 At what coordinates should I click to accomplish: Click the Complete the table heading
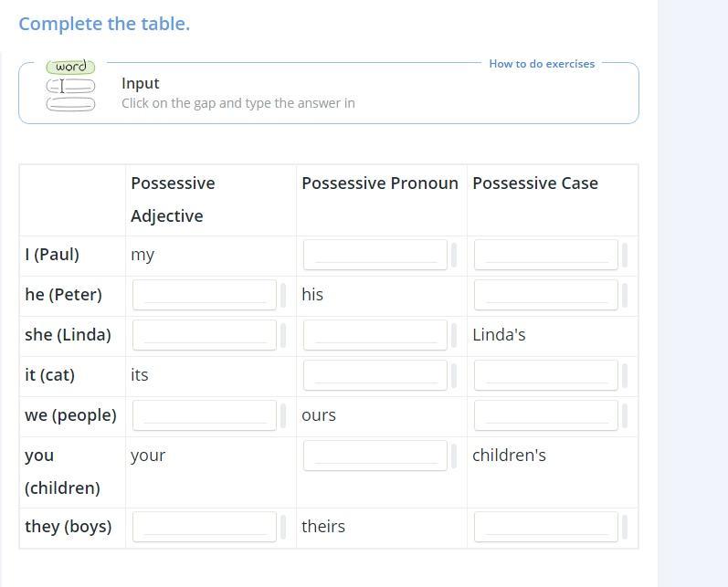104,24
